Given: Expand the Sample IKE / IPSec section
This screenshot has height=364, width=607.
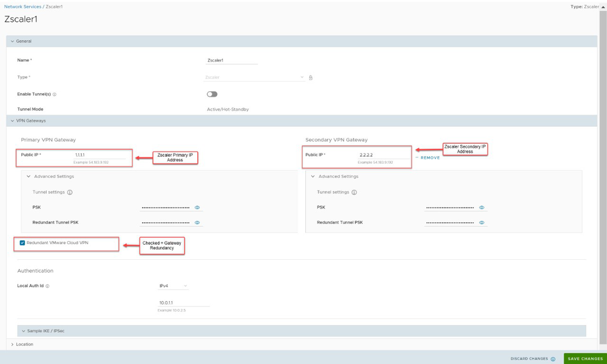Looking at the screenshot, I should (x=24, y=331).
